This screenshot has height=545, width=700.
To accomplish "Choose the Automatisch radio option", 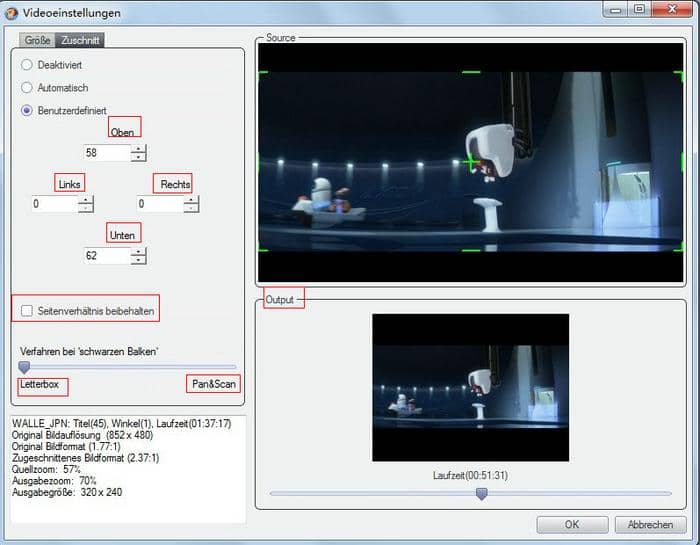I will [27, 87].
